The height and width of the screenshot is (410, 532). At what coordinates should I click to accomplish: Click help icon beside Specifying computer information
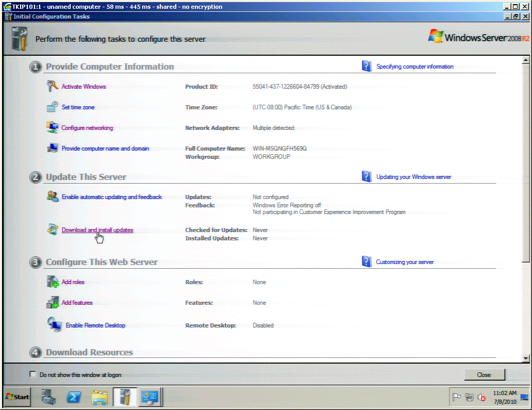point(367,66)
